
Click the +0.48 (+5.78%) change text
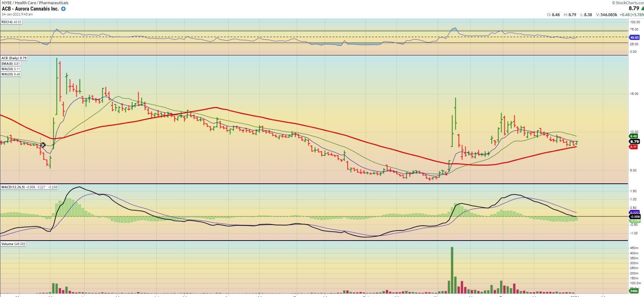tap(631, 15)
